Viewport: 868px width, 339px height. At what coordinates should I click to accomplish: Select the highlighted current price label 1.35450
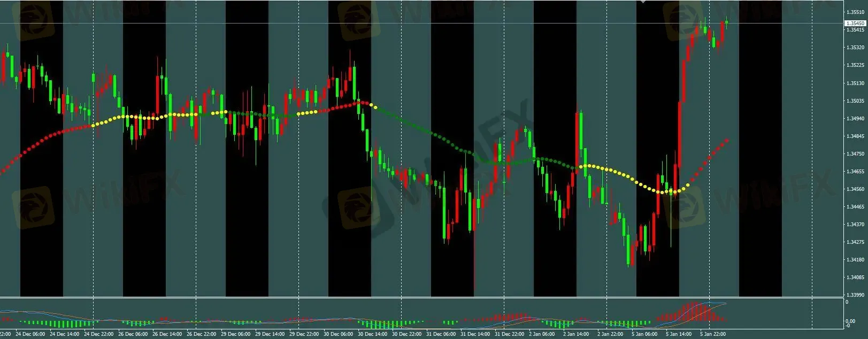855,24
